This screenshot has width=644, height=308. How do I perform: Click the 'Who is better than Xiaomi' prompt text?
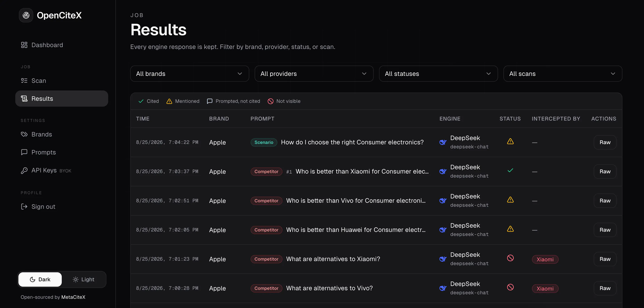tap(362, 172)
